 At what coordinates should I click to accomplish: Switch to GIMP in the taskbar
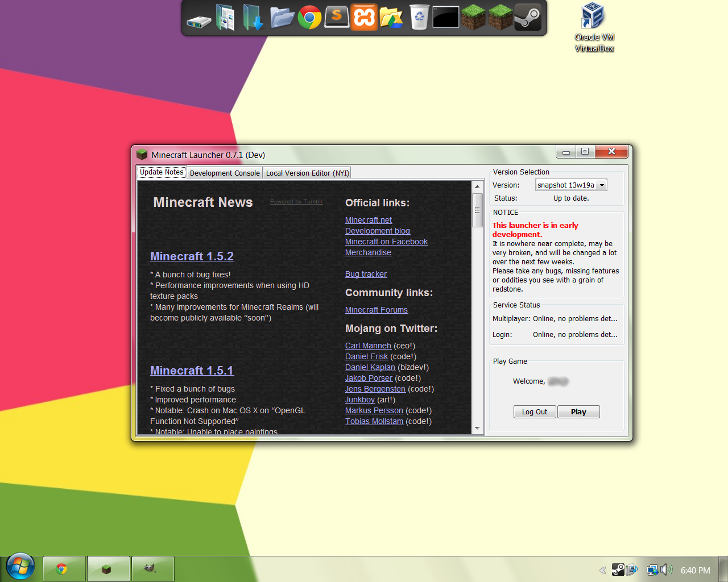click(152, 569)
